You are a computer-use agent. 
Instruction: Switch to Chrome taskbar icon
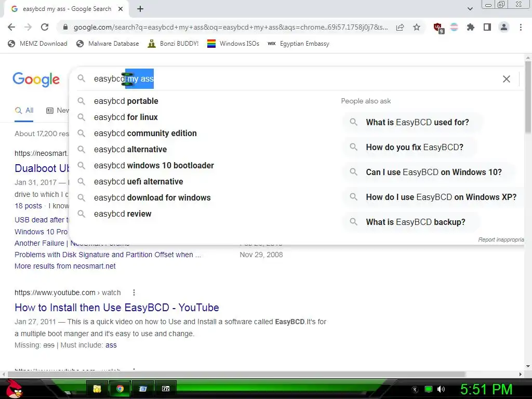coord(120,389)
